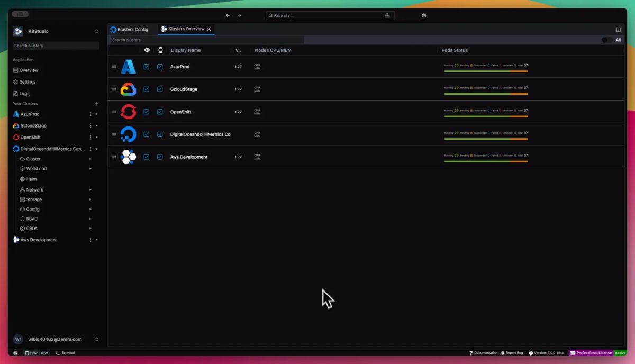
Task: Click the GcloudStage Google Cloud logo in table
Action: tap(128, 89)
